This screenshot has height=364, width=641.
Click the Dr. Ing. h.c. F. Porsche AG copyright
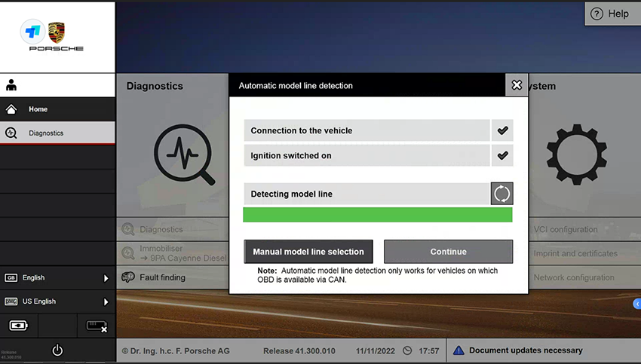[176, 351]
